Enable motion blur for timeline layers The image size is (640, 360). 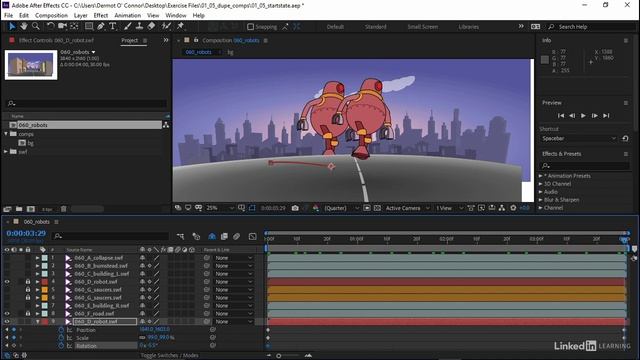coord(236,236)
